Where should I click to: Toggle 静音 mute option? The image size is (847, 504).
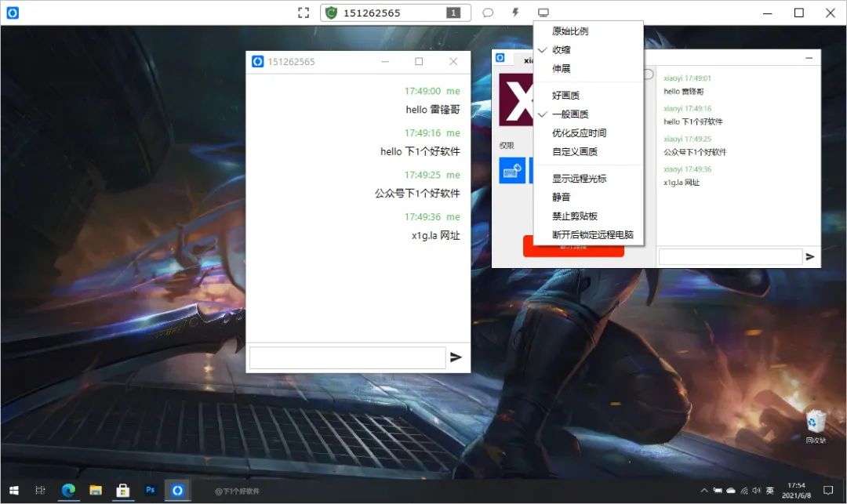588,197
